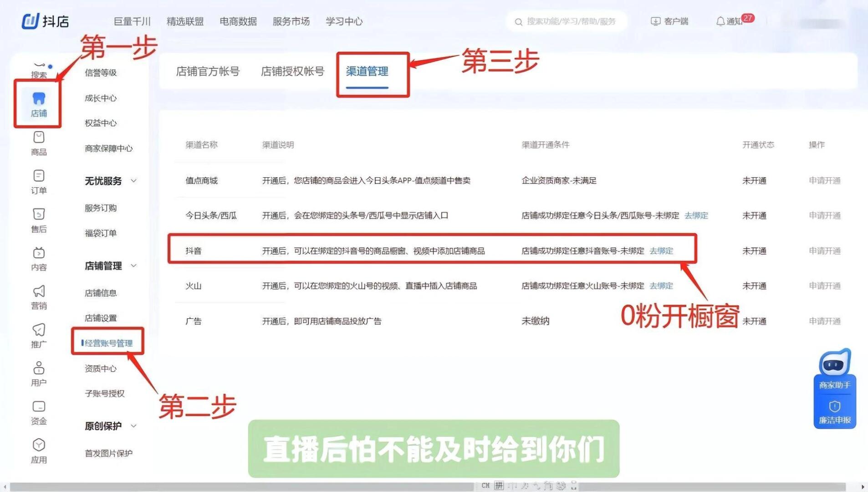The width and height of the screenshot is (868, 492).
Task: Collapse the 原创保护 section chevron
Action: click(134, 426)
